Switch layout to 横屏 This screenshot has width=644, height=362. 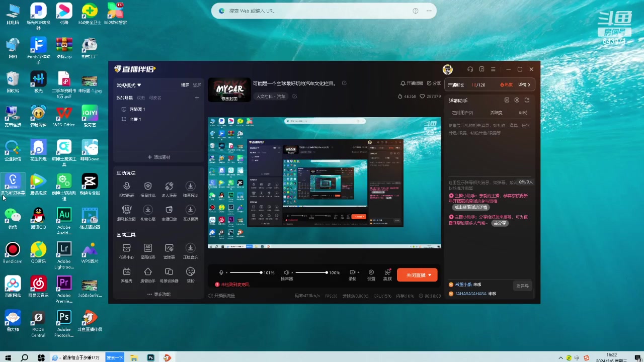click(x=185, y=85)
